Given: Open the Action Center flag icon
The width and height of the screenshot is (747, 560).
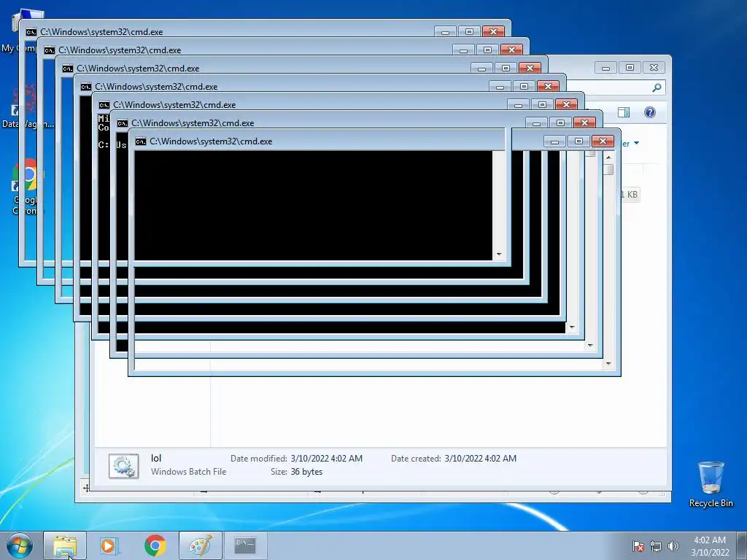Looking at the screenshot, I should click(638, 545).
